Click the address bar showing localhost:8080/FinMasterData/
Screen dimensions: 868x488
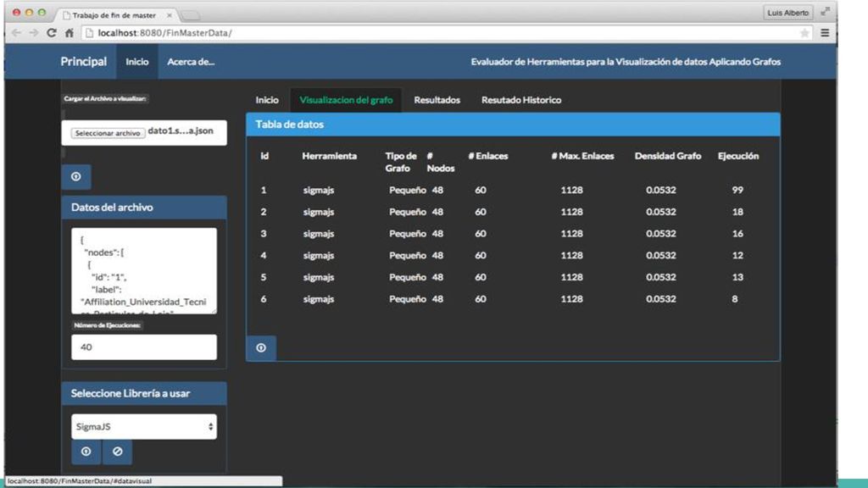(x=446, y=33)
